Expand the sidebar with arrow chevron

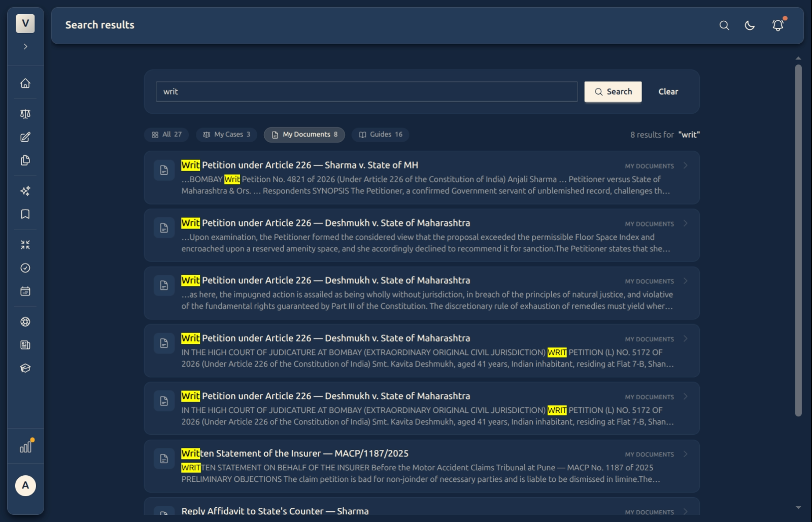coord(25,47)
